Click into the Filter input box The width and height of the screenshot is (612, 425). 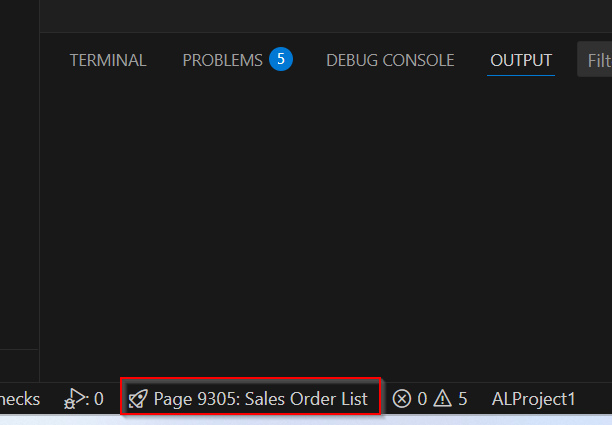(597, 60)
